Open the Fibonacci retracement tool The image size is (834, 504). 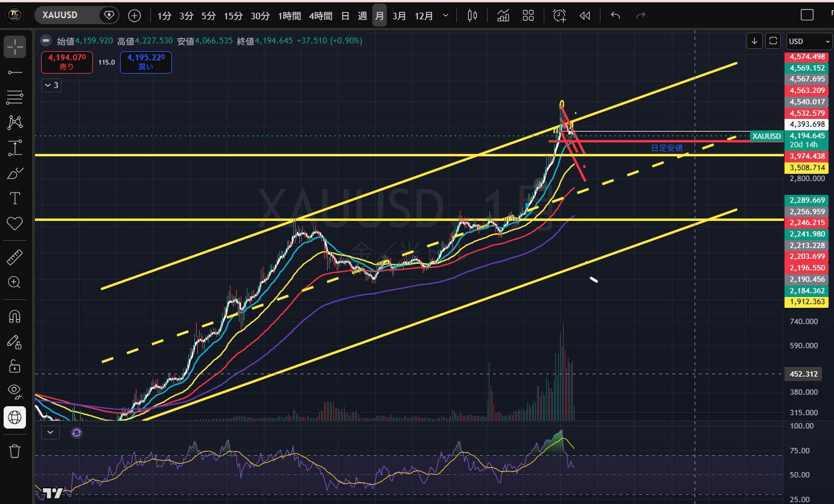coord(14,97)
